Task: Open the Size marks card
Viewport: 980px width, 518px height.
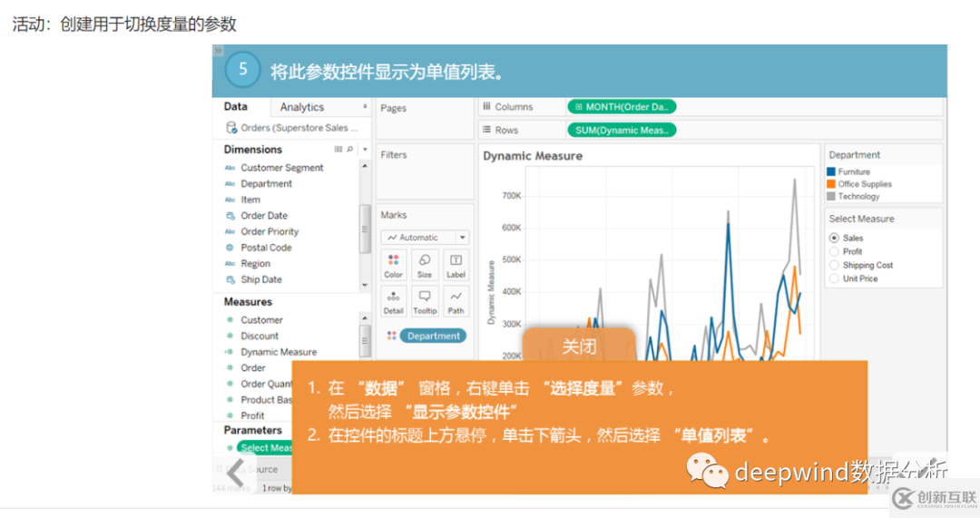Action: point(425,266)
